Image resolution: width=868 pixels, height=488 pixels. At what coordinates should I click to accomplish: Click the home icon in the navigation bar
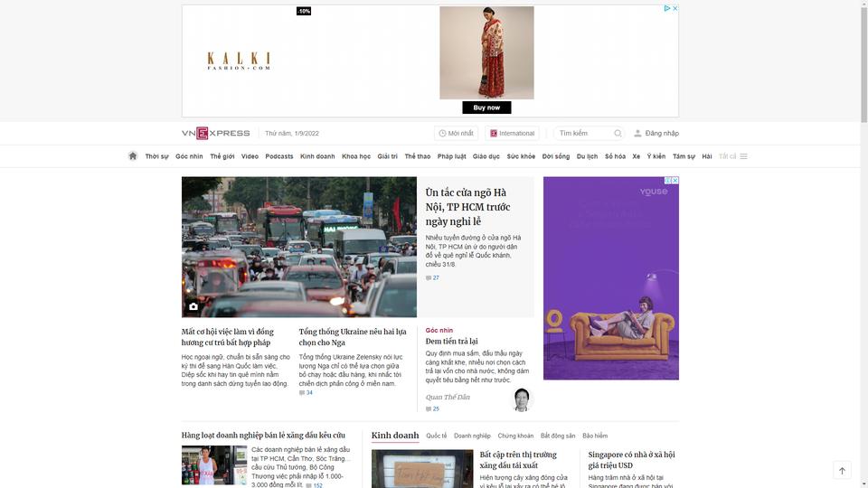[132, 156]
